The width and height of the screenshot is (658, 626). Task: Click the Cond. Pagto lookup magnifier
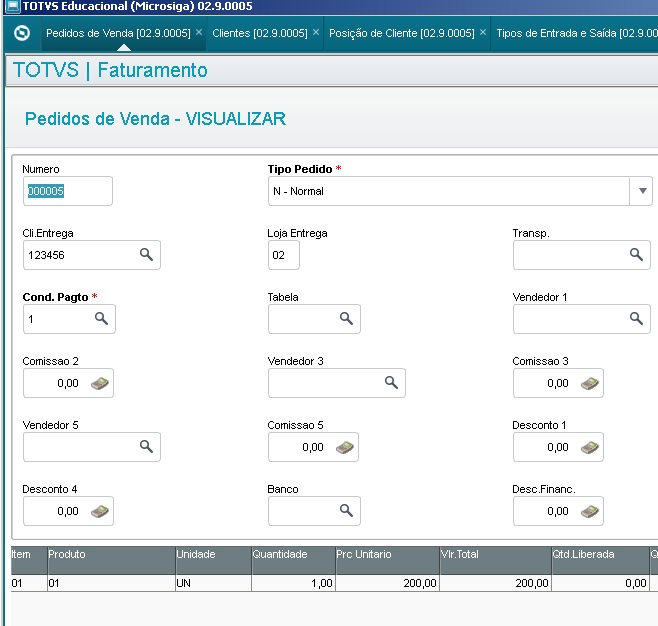point(101,318)
